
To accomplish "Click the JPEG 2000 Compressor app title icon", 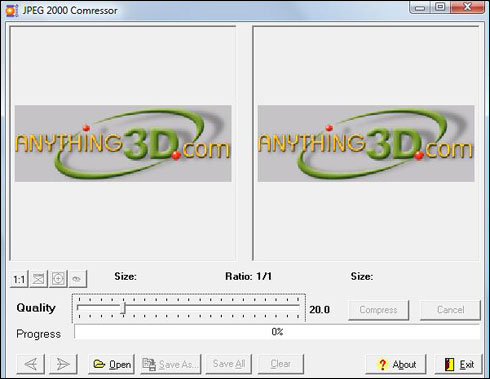I will click(x=12, y=11).
